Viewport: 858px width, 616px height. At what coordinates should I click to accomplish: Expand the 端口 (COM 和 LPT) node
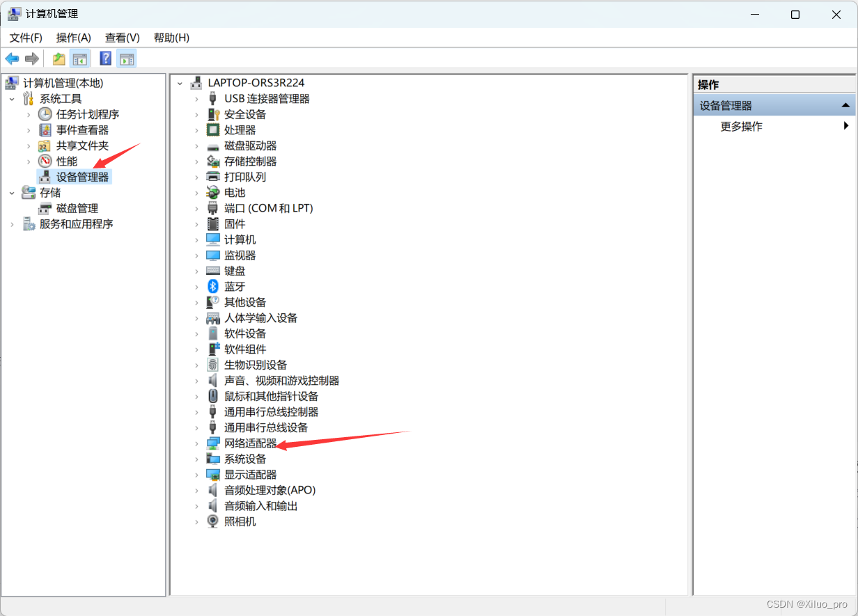coord(196,208)
